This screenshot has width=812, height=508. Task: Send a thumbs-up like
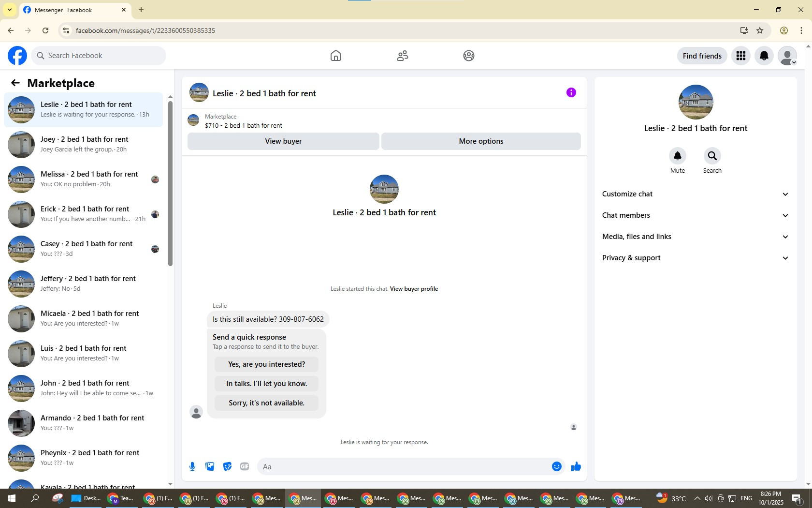pyautogui.click(x=576, y=466)
